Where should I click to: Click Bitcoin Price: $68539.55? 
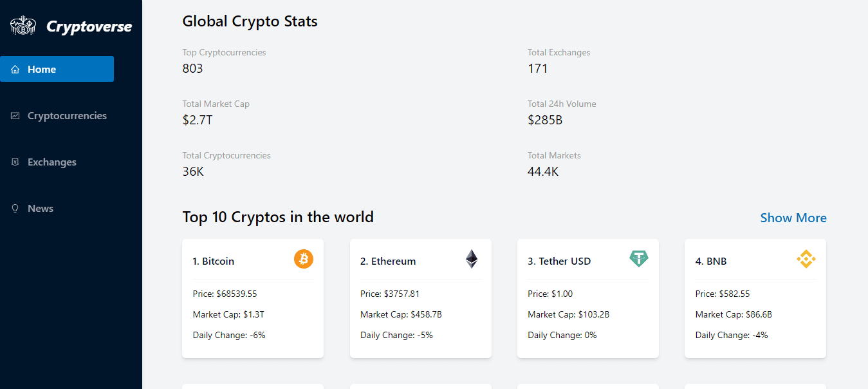[x=225, y=294]
